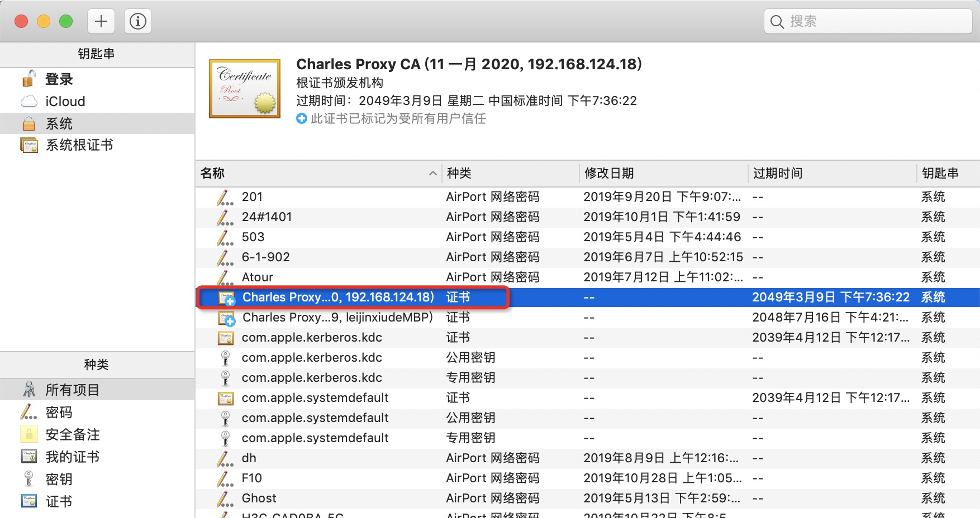Screen dimensions: 980x518
Task: Click the expiry 2049年3月9日 下午7:36:22 in selected row
Action: tap(831, 298)
